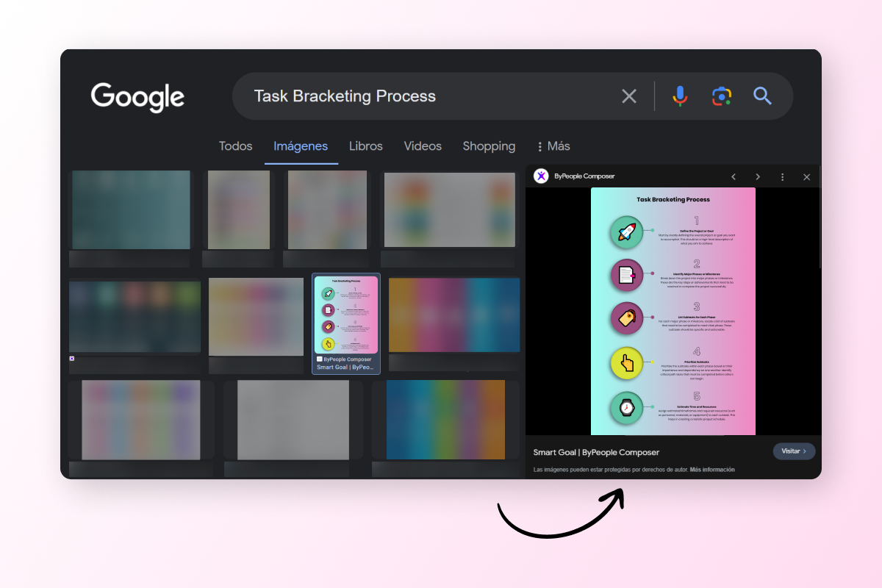The width and height of the screenshot is (882, 588).
Task: Switch to the Videos tab
Action: 423,146
